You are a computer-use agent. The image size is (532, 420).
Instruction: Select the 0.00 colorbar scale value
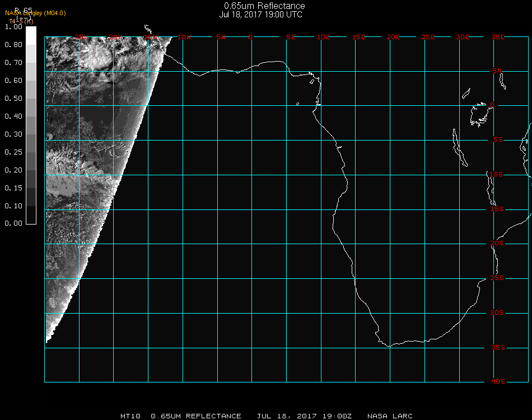(x=13, y=223)
